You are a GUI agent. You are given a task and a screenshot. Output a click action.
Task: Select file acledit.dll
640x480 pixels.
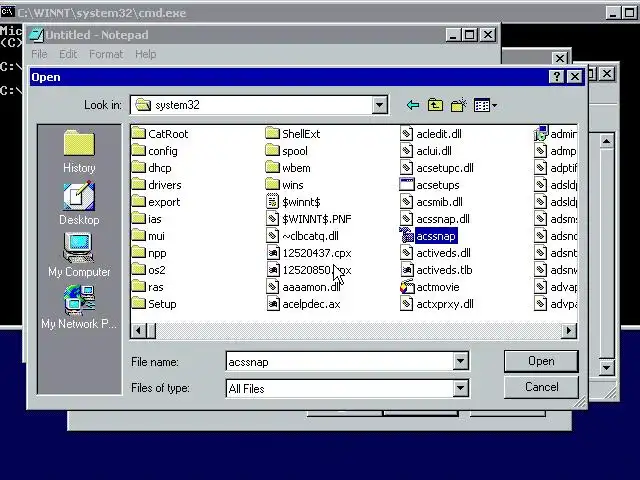click(x=431, y=134)
